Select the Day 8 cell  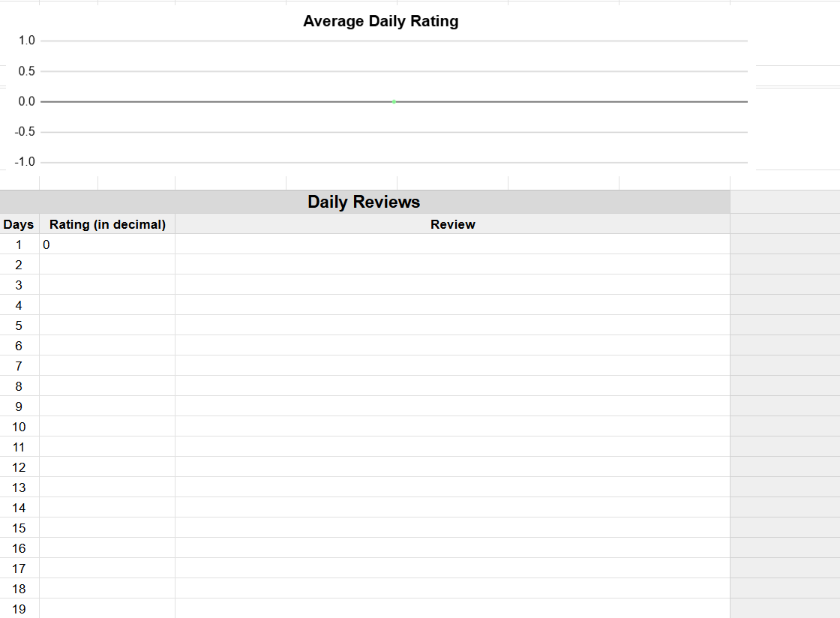19,386
